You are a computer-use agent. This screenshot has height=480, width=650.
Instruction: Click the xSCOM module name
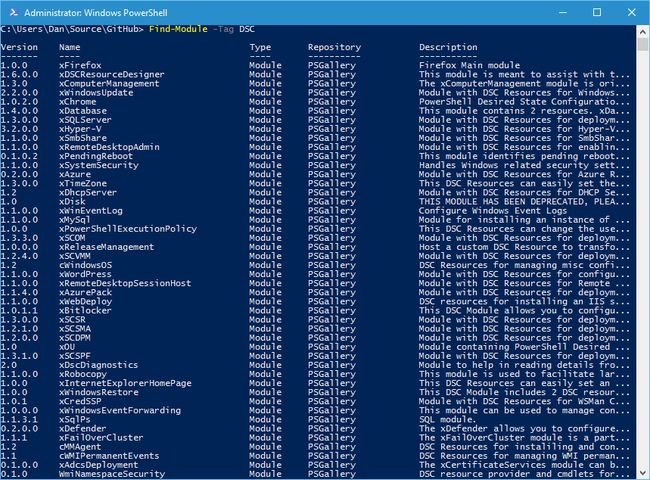(72, 238)
